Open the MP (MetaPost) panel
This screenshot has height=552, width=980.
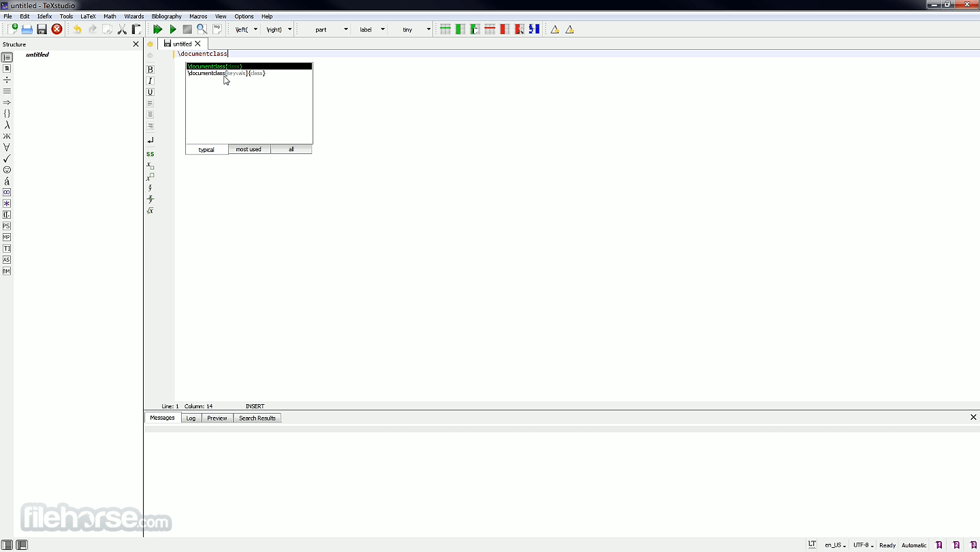(x=7, y=237)
